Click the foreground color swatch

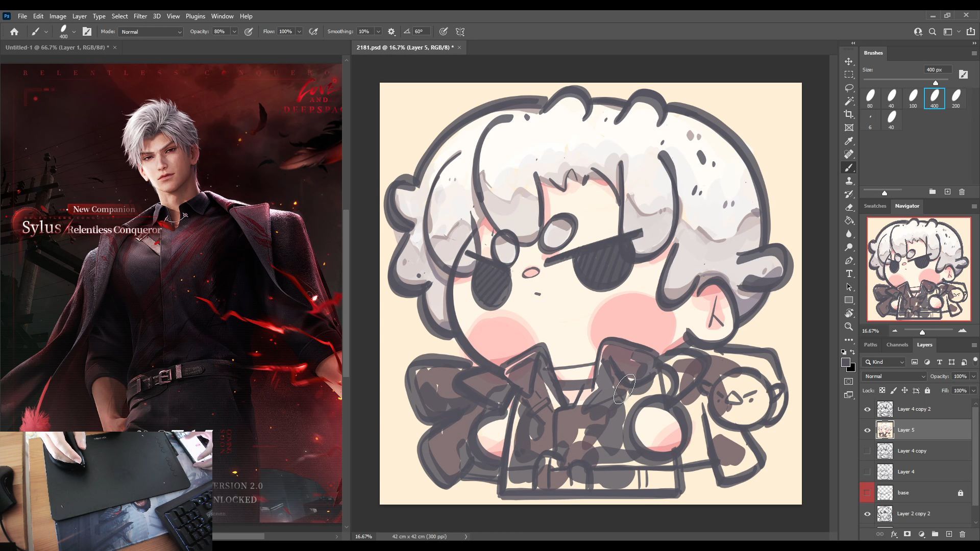(846, 362)
